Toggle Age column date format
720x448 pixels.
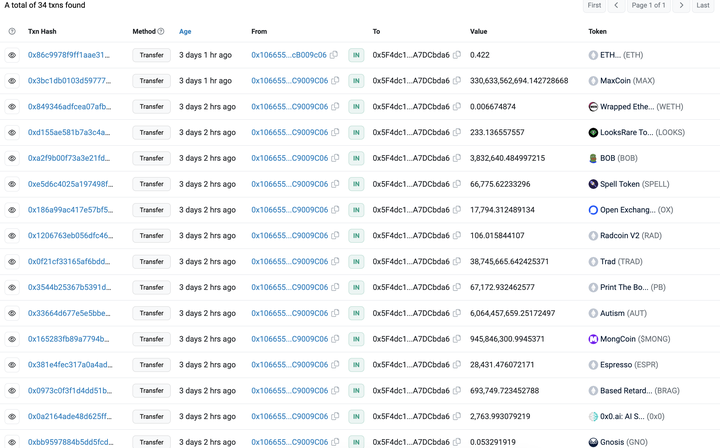coord(185,31)
